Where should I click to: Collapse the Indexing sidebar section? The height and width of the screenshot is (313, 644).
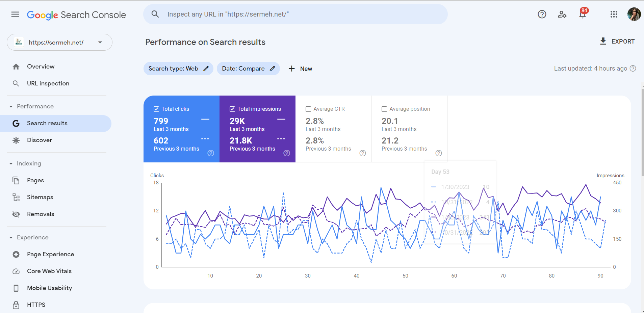11,163
